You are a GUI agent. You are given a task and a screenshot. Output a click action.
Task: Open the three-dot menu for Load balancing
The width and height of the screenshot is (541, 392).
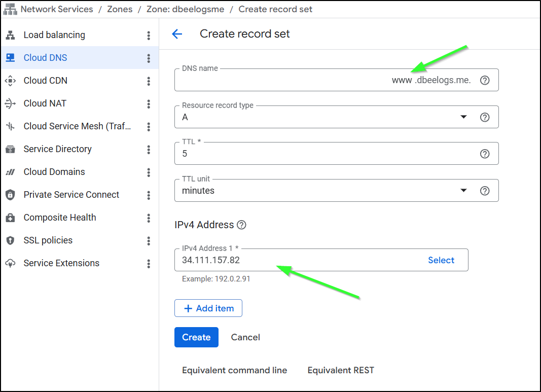tap(149, 35)
